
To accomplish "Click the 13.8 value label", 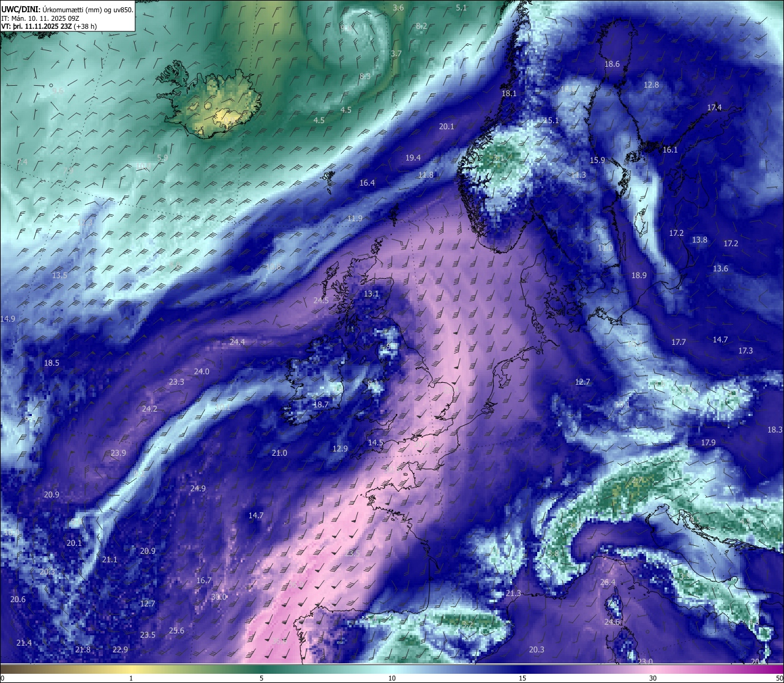I will tap(699, 240).
